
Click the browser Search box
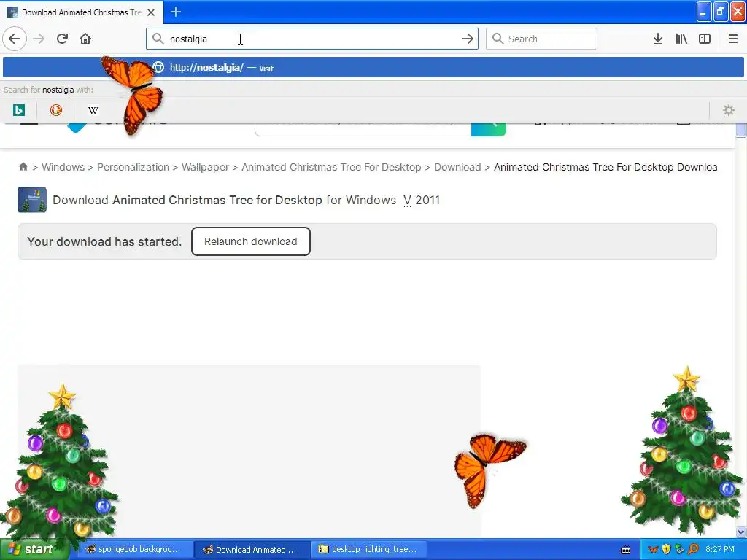[x=541, y=39]
